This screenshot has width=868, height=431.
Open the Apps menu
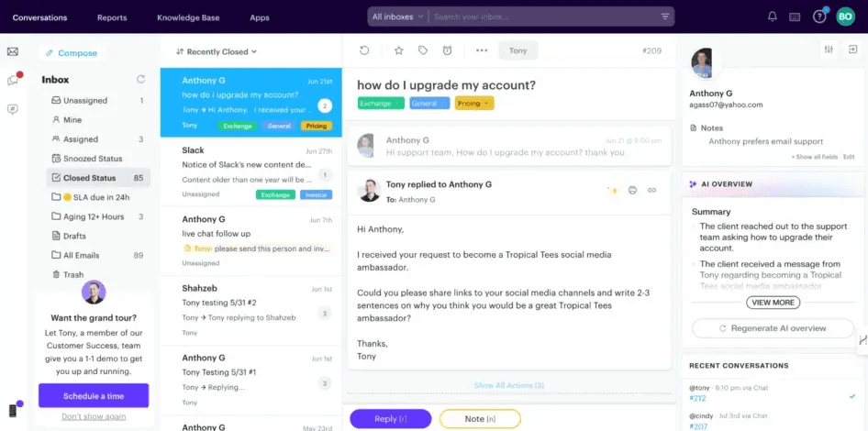click(259, 17)
